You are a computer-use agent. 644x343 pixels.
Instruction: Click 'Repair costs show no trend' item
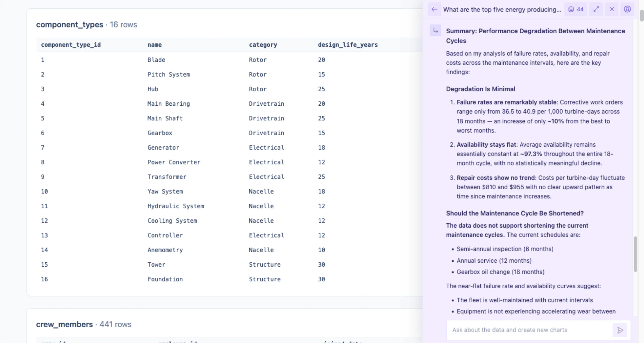(496, 178)
